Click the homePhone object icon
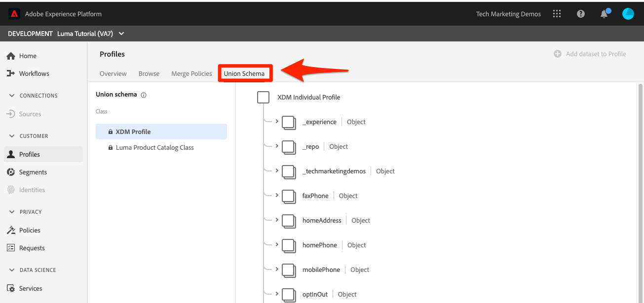 coord(289,245)
